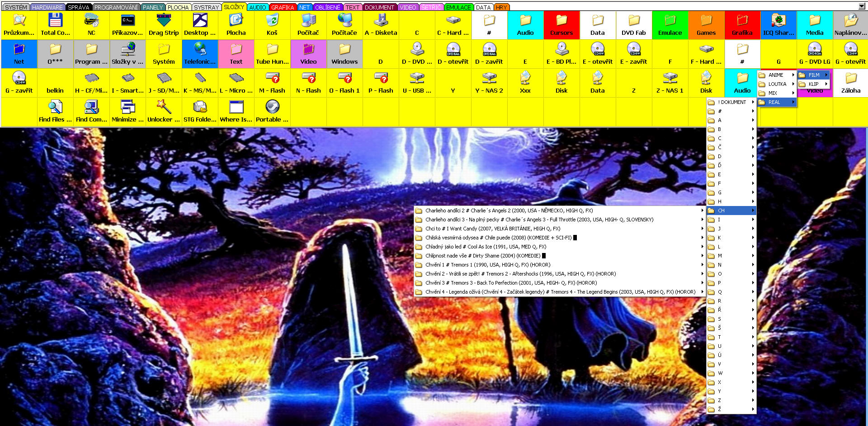Switch to the HARDWARE tab
Viewport: 868px width, 426px height.
pyautogui.click(x=47, y=7)
